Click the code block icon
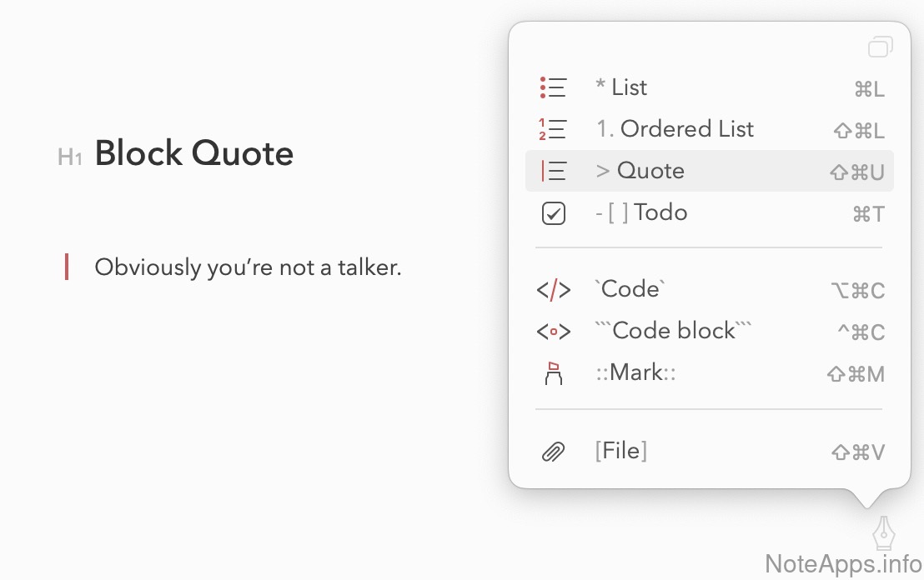The width and height of the screenshot is (924, 580). click(553, 332)
